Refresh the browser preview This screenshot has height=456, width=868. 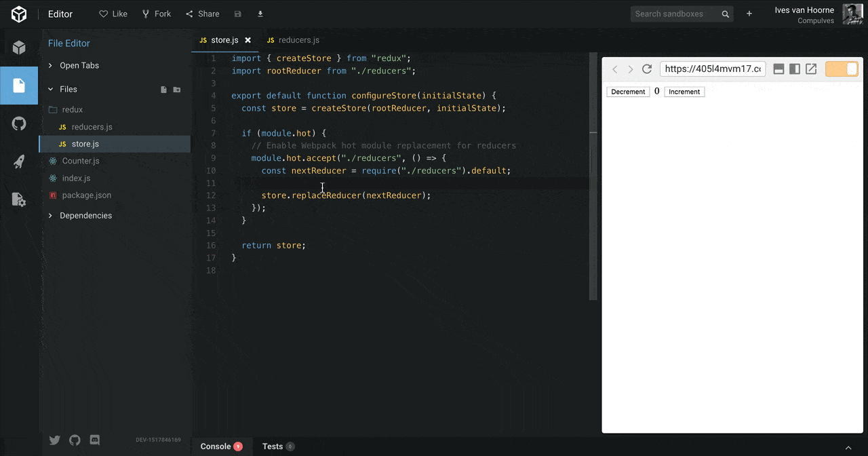[646, 69]
